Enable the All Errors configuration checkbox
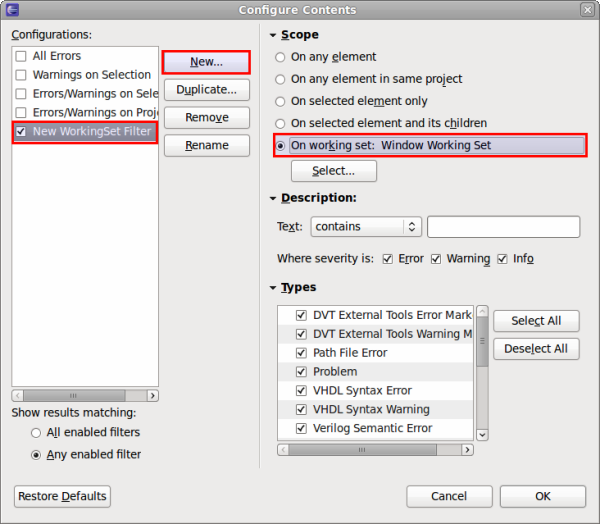600x524 pixels. click(21, 56)
